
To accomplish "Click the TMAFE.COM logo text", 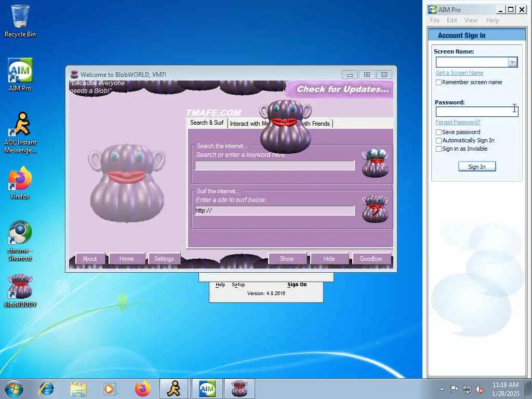I will (x=214, y=113).
